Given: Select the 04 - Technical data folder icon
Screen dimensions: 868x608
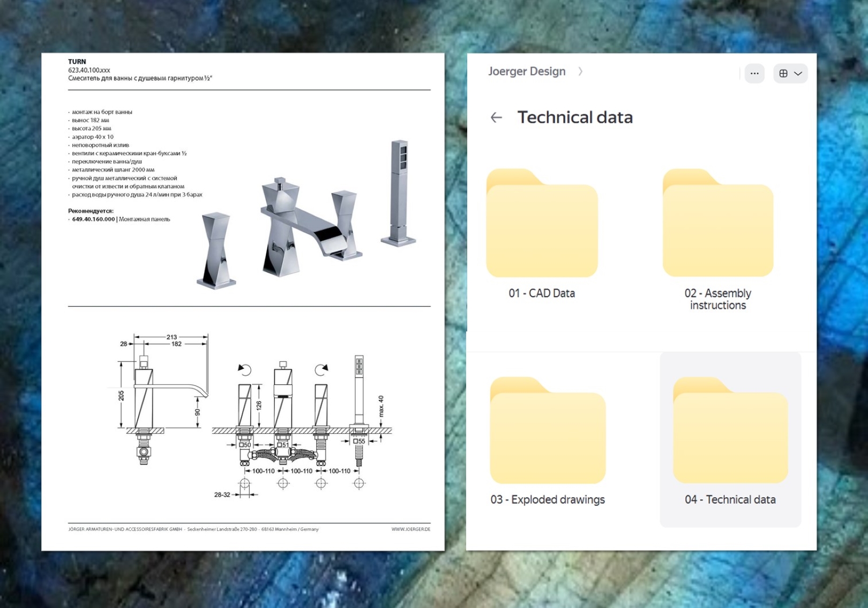Looking at the screenshot, I should [730, 431].
